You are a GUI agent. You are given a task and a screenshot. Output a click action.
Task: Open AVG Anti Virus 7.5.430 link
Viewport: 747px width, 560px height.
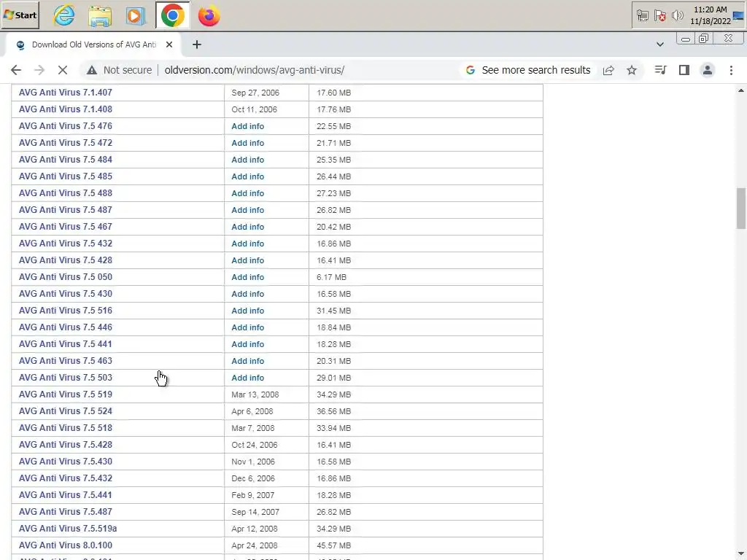pyautogui.click(x=65, y=462)
